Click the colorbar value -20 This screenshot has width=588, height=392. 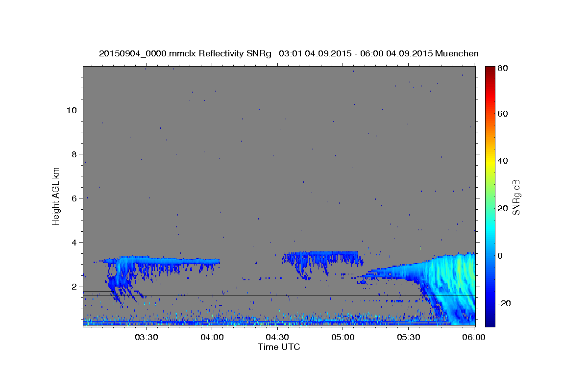pos(504,303)
